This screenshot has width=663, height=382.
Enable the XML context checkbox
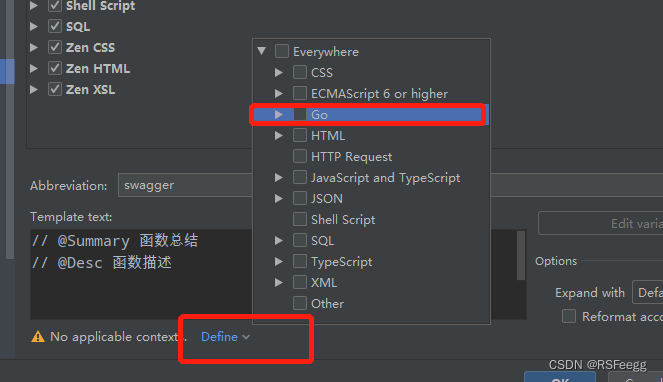tap(300, 282)
